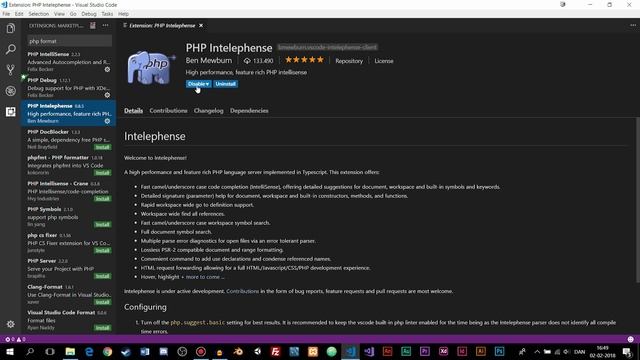This screenshot has width=640, height=360.
Task: Open Windows Start menu
Action: pos(10,351)
